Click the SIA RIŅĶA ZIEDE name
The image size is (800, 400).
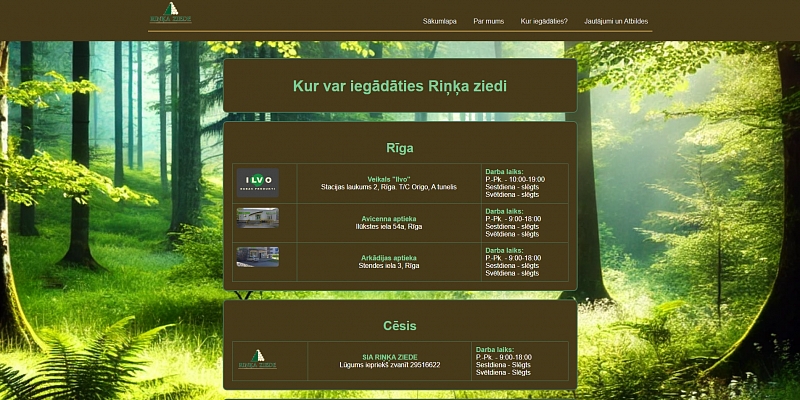pos(389,357)
